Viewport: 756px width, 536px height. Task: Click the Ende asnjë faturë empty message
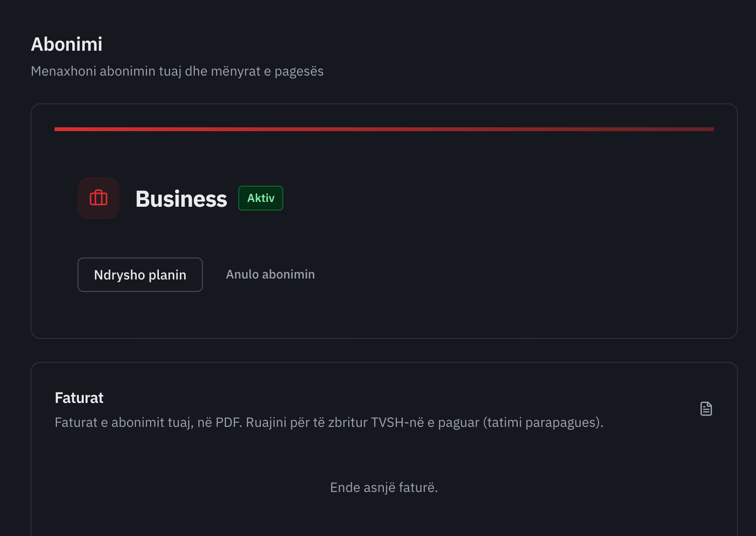(x=384, y=487)
